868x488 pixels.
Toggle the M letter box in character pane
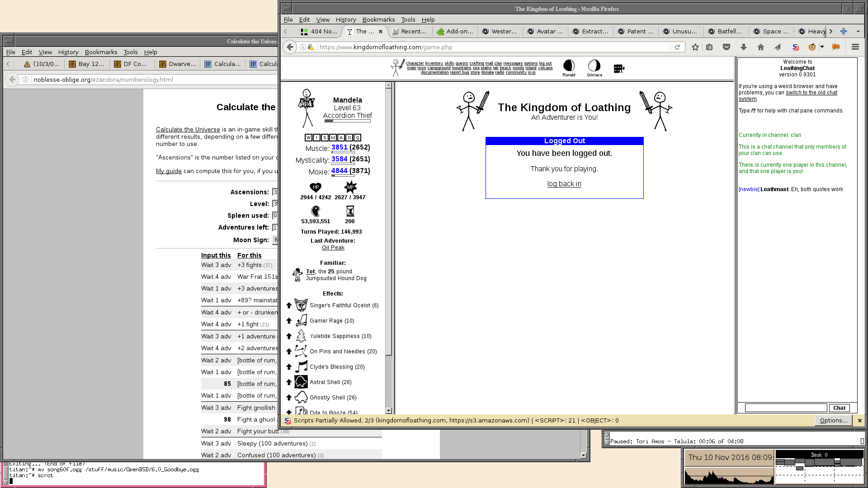(x=333, y=137)
